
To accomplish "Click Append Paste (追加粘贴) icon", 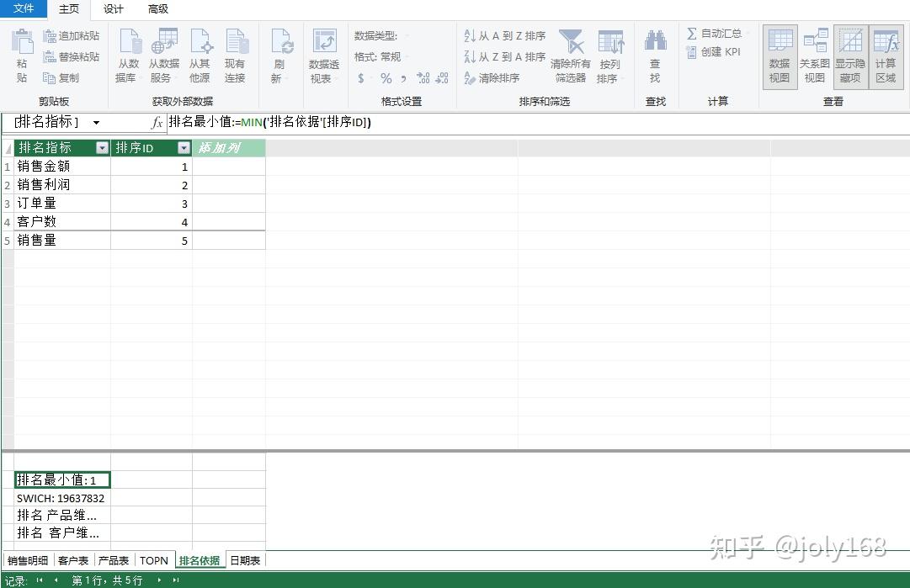I will point(50,36).
